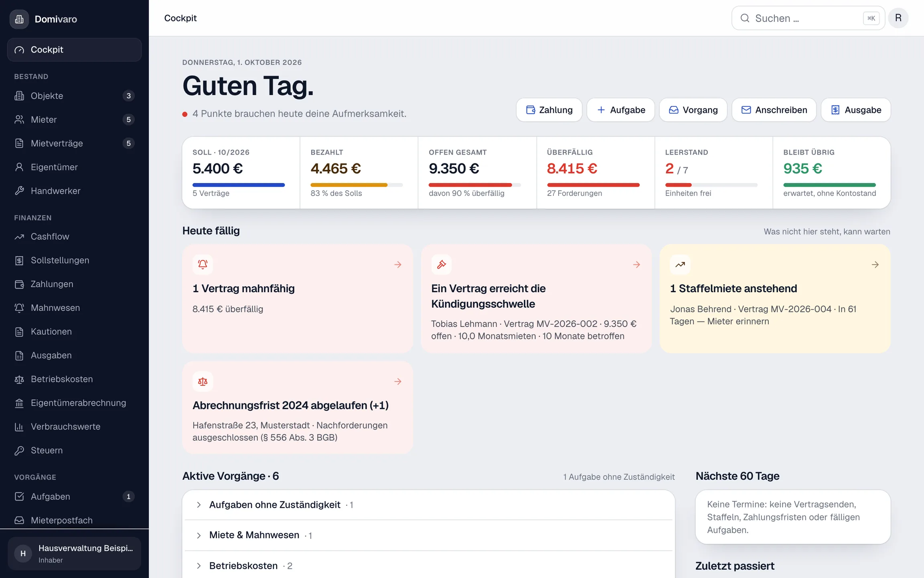The height and width of the screenshot is (578, 924).
Task: Expand the Miete & Mahnwesen group
Action: [428, 535]
